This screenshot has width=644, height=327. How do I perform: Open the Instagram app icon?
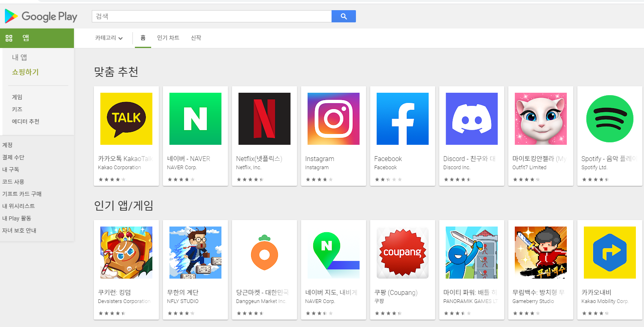point(334,119)
